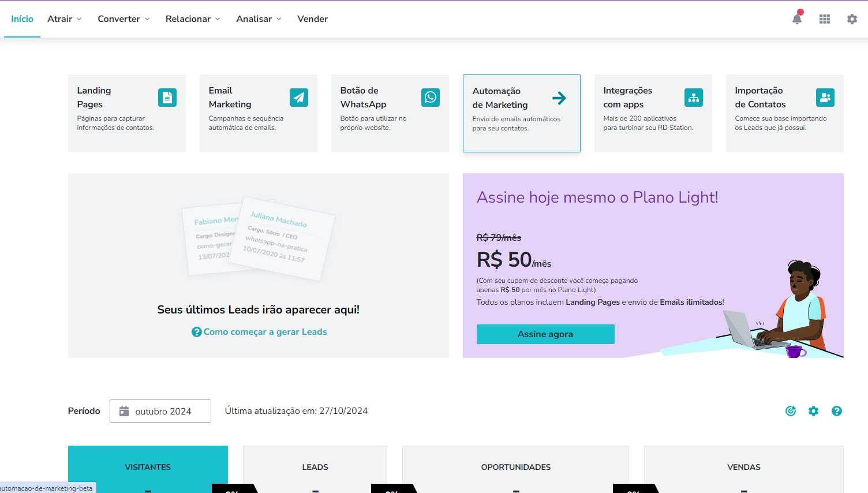Click the Integrações com apps sitemap icon

pyautogui.click(x=694, y=98)
